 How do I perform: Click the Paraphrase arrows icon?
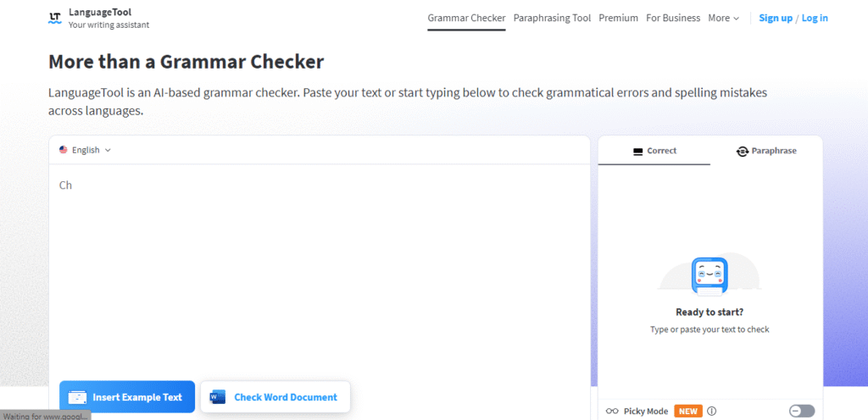742,151
